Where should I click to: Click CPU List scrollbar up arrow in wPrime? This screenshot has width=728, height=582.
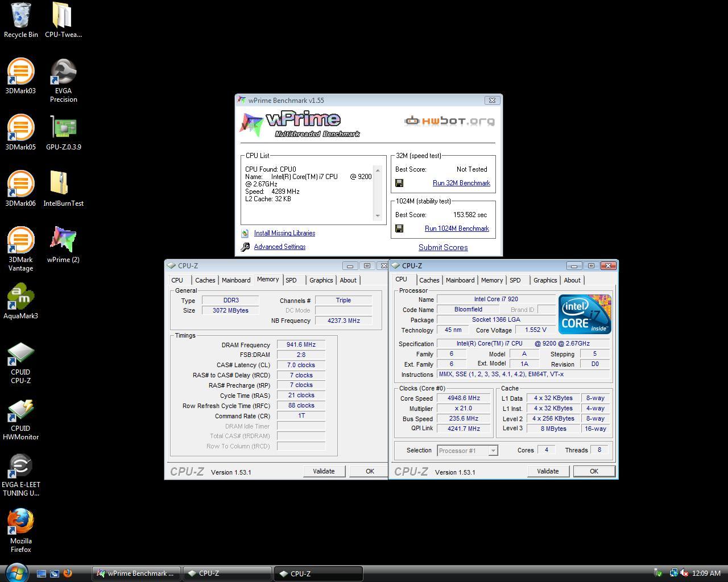click(x=378, y=170)
